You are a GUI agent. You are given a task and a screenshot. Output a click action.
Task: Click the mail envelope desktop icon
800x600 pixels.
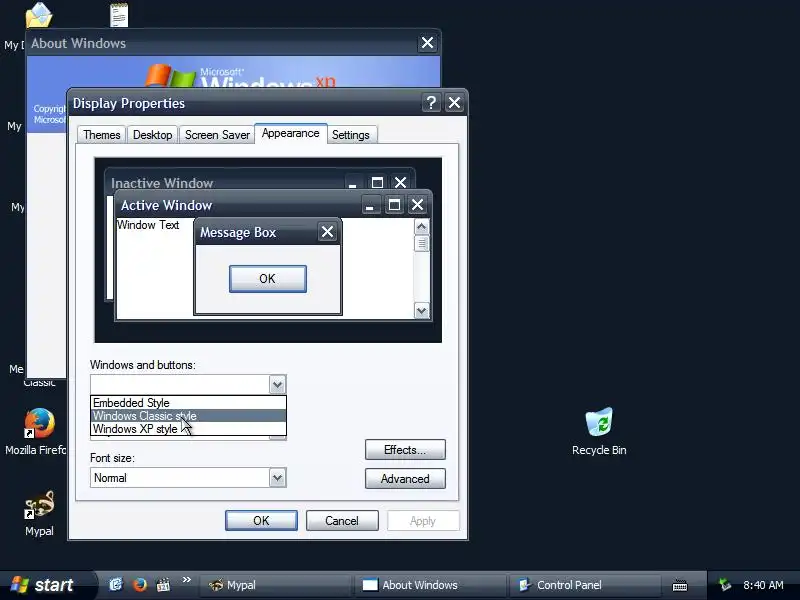click(x=39, y=15)
